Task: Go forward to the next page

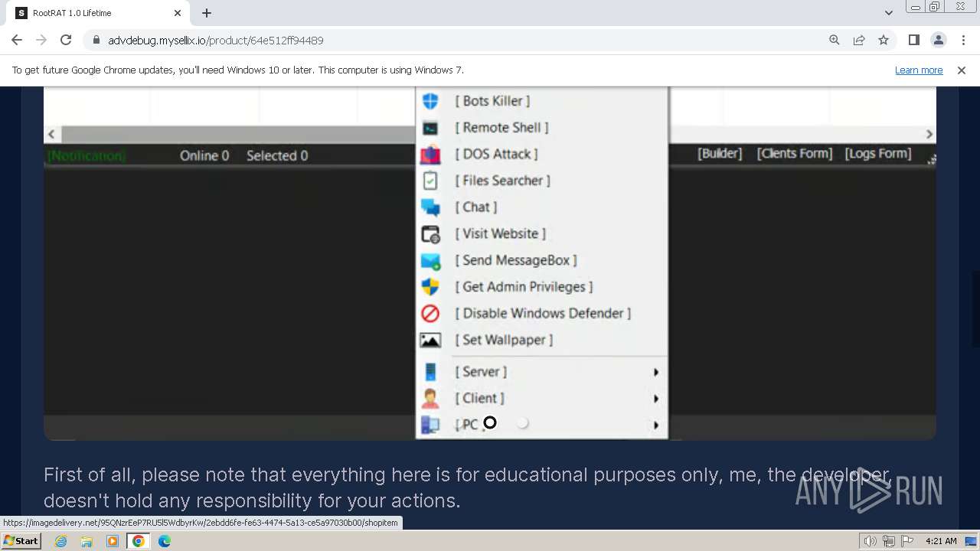Action: coord(41,41)
